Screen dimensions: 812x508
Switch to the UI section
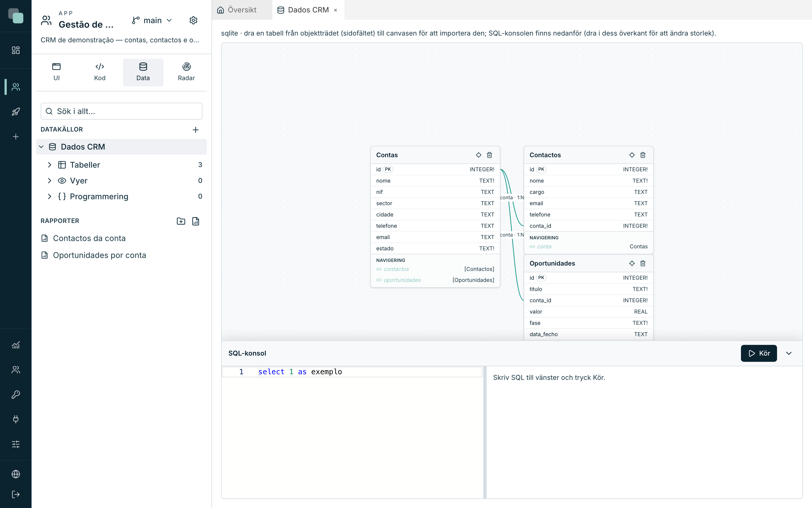(56, 72)
